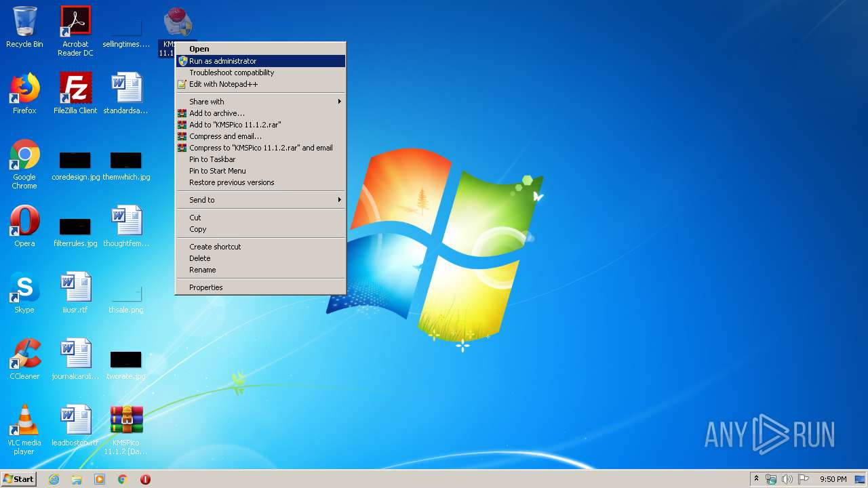Select the iiiusr.rtf document
Screen dimensions: 868x488
75,293
